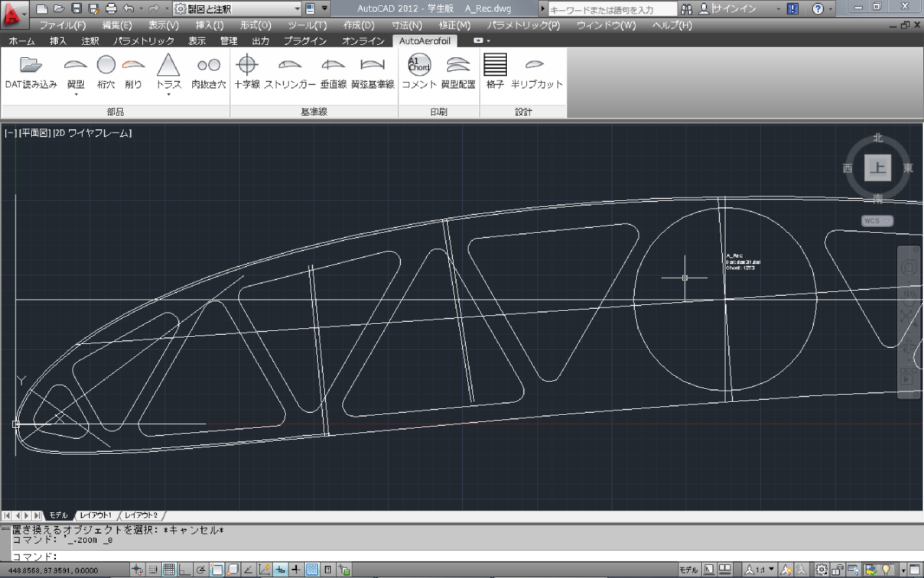Click the DAT読み込み folder icon

click(x=31, y=64)
